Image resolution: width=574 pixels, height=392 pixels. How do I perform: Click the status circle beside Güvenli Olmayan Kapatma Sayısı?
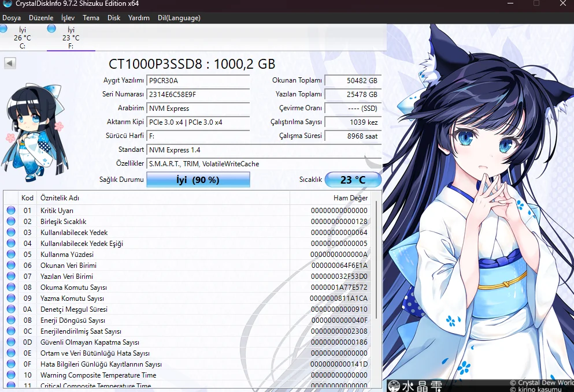(11, 342)
